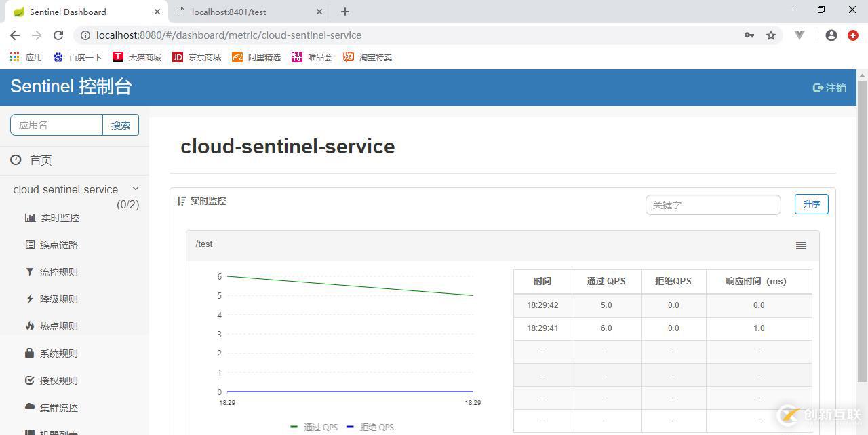Click the 簇点链路 list icon in sidebar
Viewport: 868px width, 435px height.
[30, 245]
